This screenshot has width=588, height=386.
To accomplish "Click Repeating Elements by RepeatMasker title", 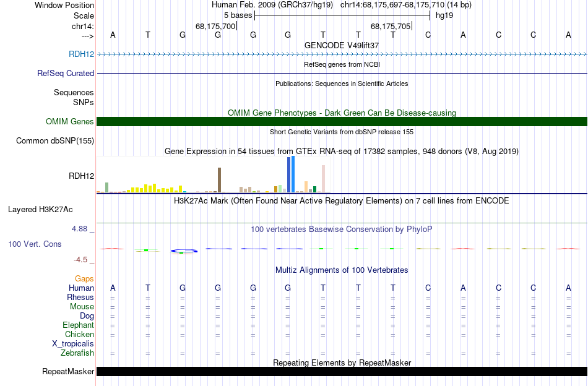I will click(x=342, y=362).
